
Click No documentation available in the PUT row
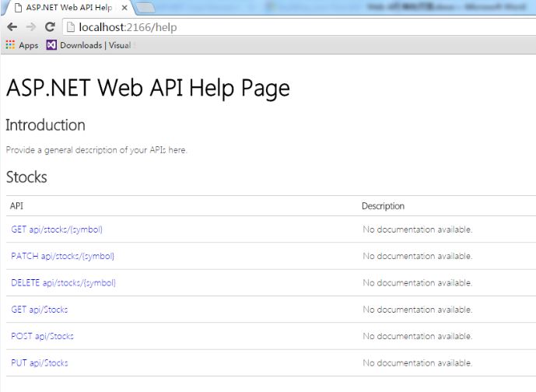pos(418,362)
